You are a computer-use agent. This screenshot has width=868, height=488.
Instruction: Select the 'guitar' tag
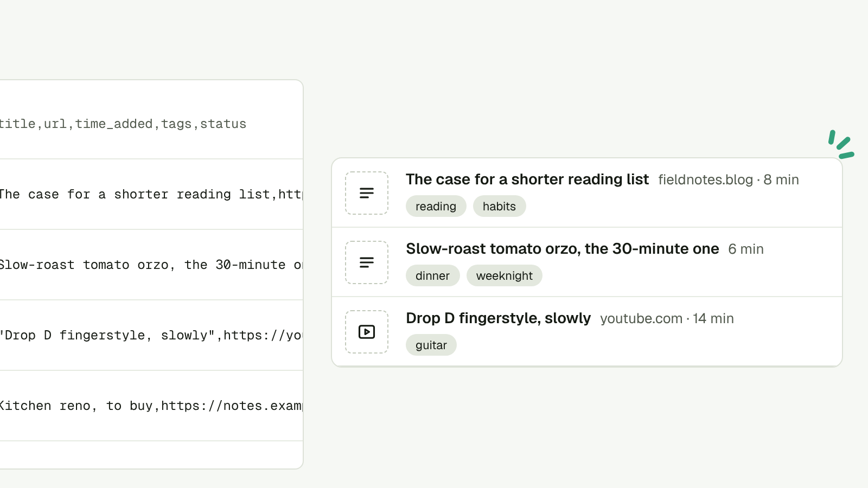coord(431,345)
